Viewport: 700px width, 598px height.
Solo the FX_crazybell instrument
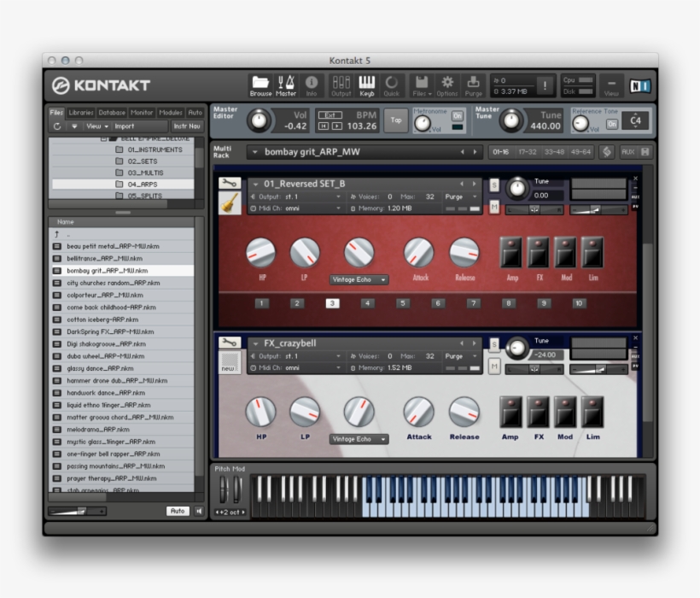493,343
